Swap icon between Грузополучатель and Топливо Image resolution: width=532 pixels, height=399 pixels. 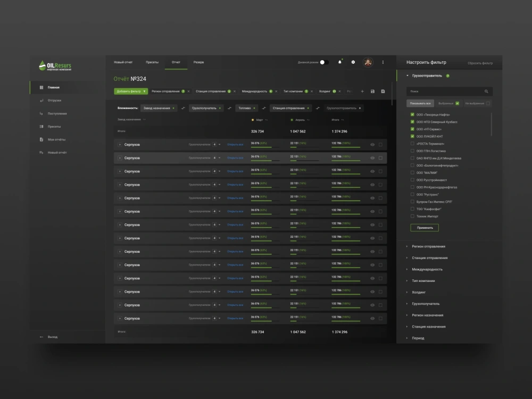[230, 108]
